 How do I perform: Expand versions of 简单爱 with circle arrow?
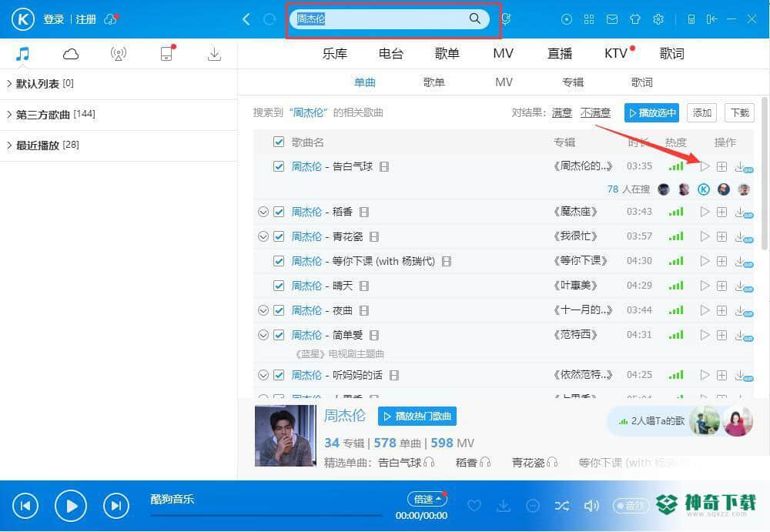(263, 335)
